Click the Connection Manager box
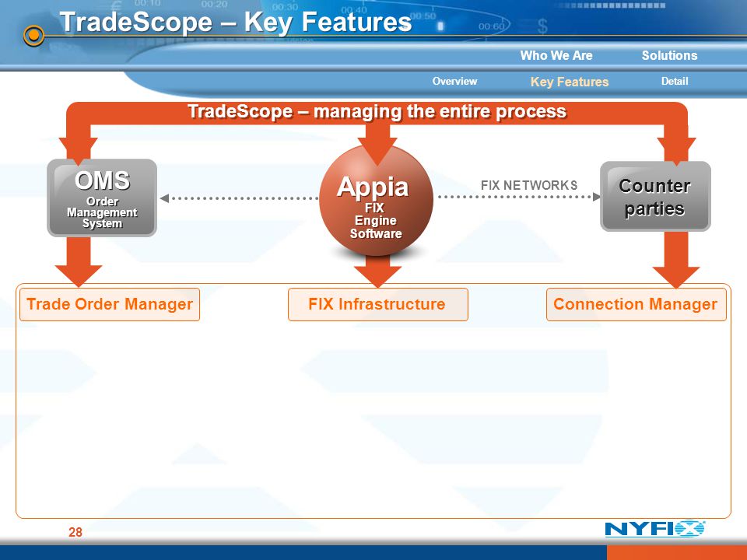The width and height of the screenshot is (747, 560). pos(636,304)
